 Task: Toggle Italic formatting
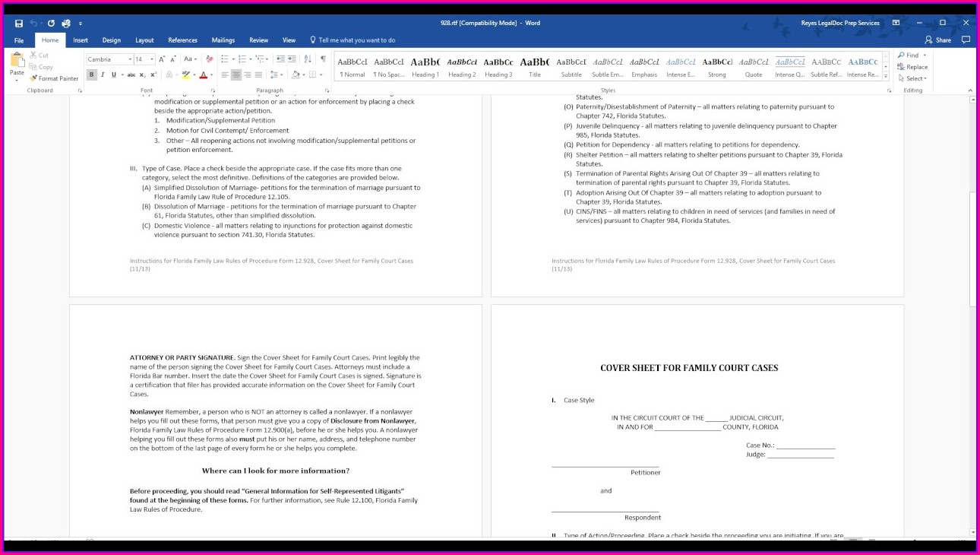[103, 75]
